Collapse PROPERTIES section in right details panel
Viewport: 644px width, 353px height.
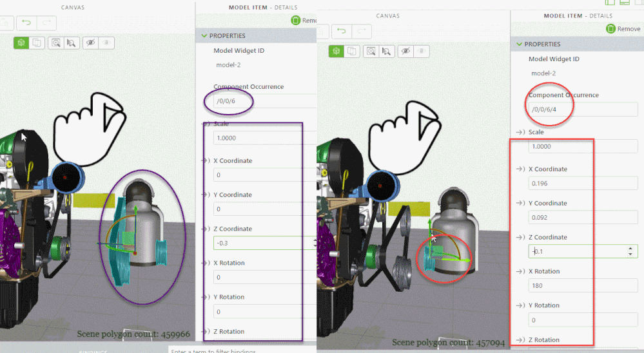coord(519,44)
